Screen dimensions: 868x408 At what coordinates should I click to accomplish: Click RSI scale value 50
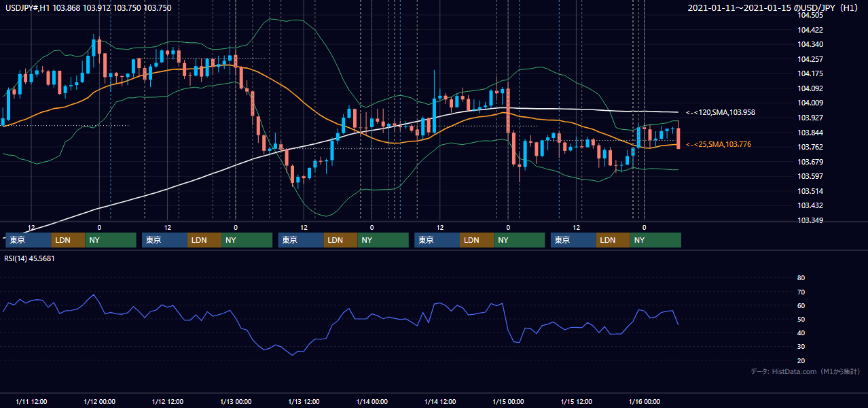pos(801,319)
